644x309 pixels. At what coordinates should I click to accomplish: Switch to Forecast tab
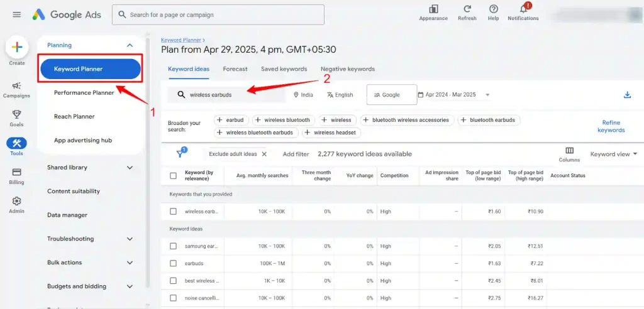pyautogui.click(x=235, y=69)
